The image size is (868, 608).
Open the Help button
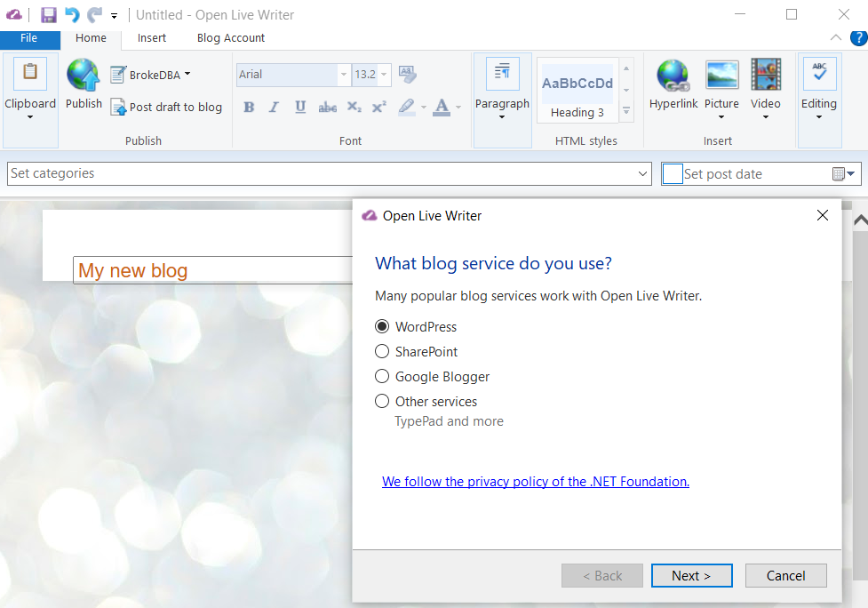point(858,37)
